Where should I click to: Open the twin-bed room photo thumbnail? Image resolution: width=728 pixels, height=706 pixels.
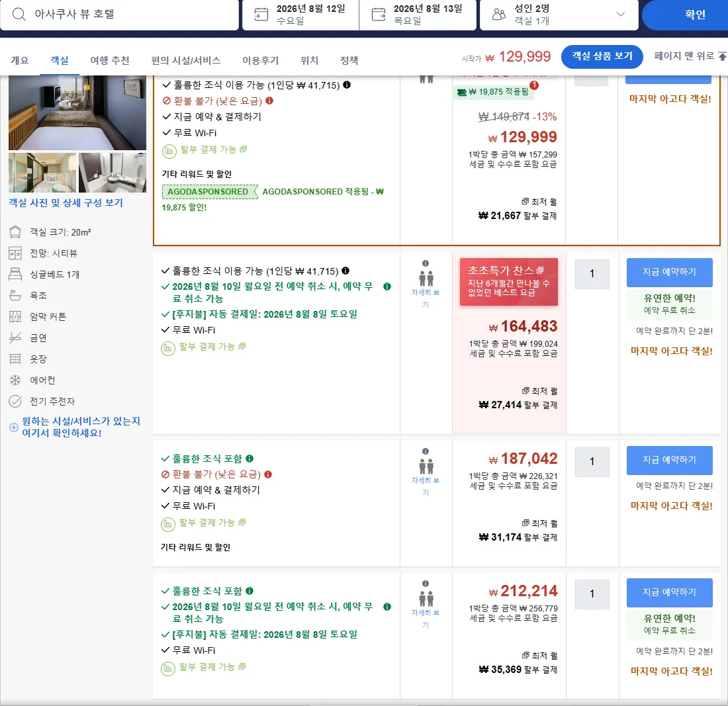click(x=42, y=173)
